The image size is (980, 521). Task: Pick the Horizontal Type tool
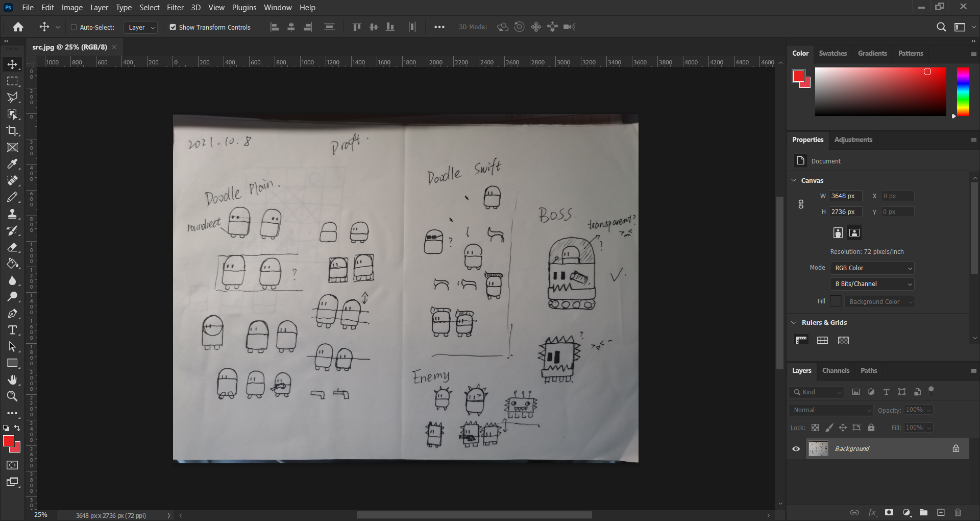pos(12,330)
